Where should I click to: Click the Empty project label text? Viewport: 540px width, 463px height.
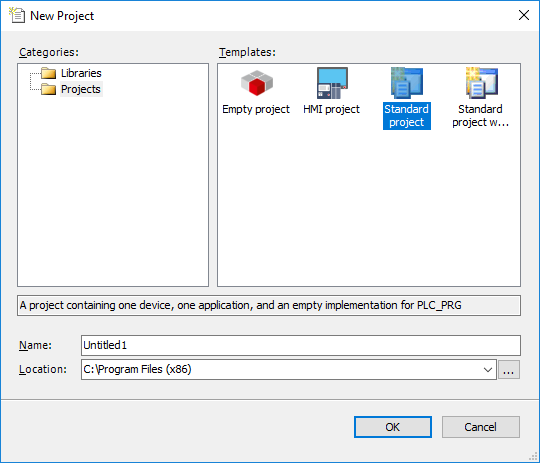tap(256, 109)
